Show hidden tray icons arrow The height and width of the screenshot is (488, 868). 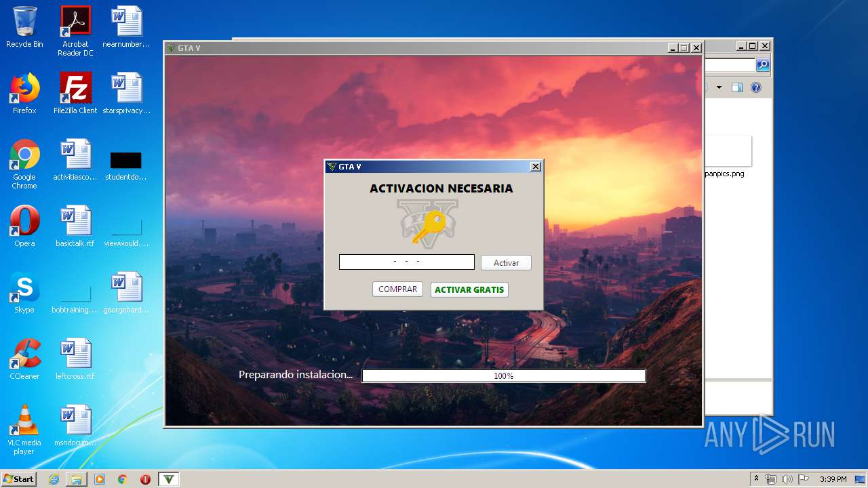click(x=756, y=479)
